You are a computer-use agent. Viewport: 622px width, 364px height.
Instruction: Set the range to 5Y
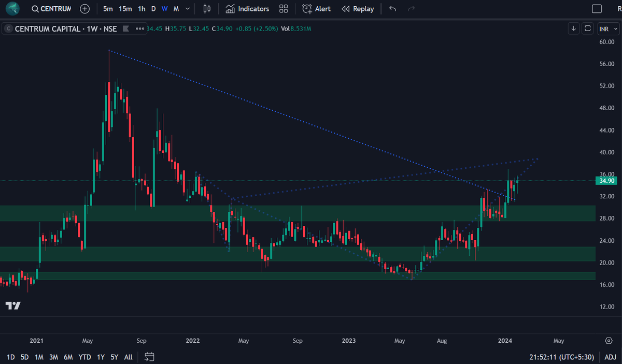pyautogui.click(x=115, y=357)
